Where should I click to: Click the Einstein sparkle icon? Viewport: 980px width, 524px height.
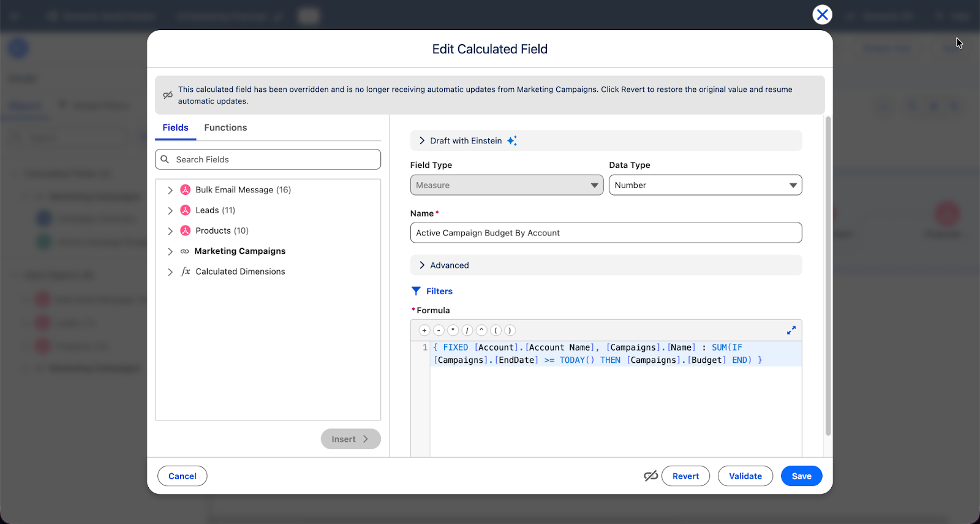512,140
